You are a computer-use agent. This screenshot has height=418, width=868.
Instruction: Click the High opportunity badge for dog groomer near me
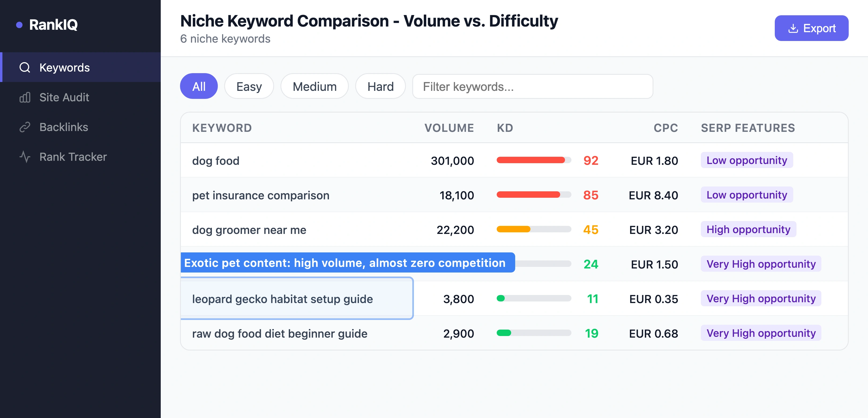click(748, 230)
